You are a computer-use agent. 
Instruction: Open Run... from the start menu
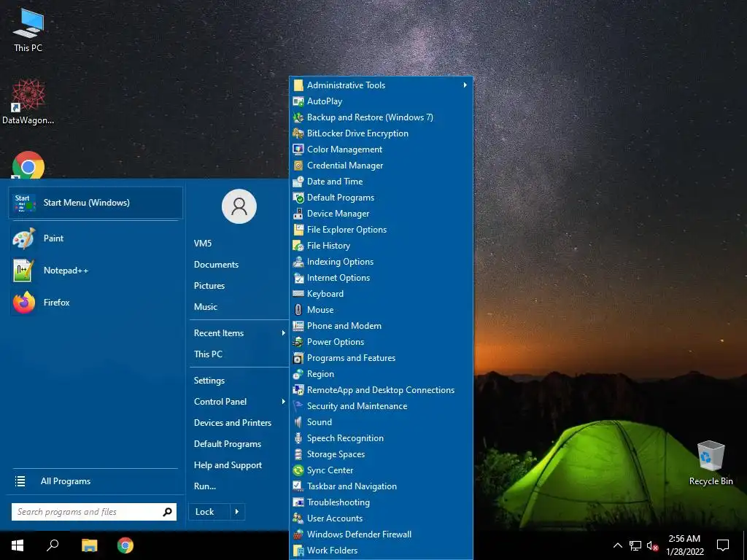click(x=205, y=486)
